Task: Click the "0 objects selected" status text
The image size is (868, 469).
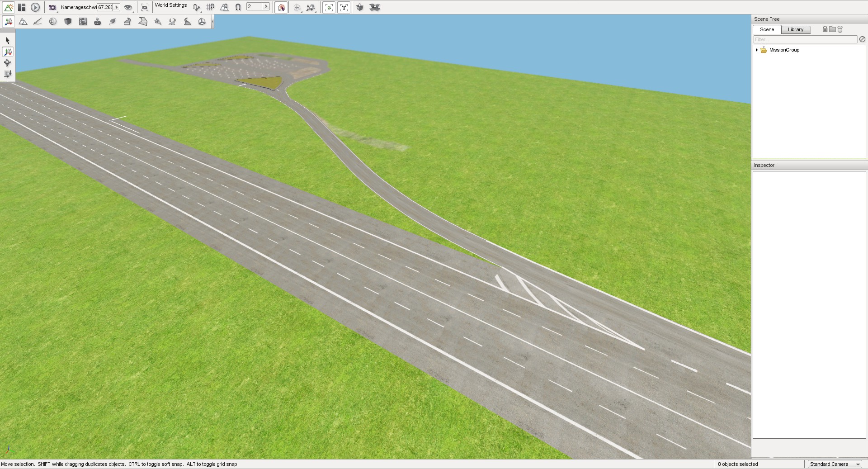Action: click(x=738, y=464)
